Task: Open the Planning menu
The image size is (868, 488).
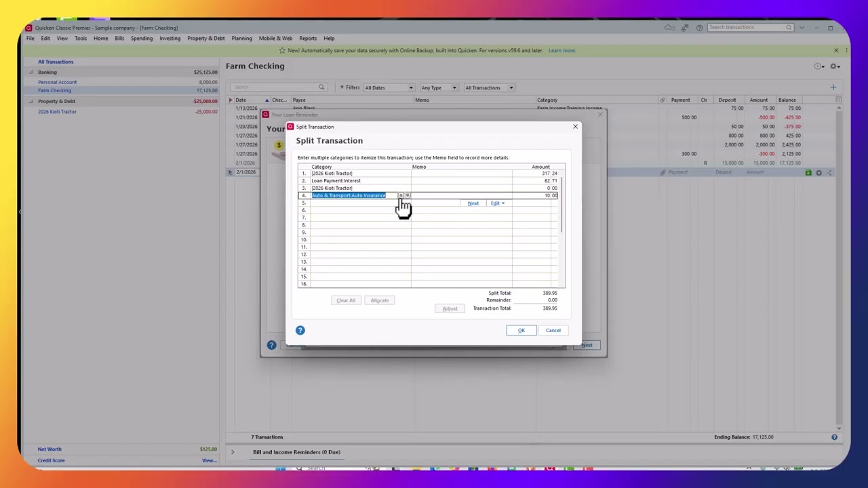Action: point(241,38)
